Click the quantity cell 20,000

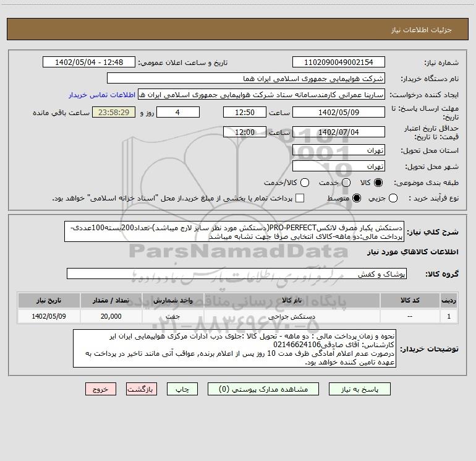point(111,316)
